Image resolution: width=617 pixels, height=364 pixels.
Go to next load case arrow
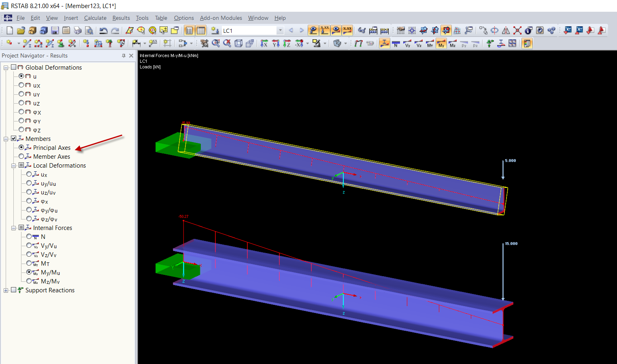(301, 30)
